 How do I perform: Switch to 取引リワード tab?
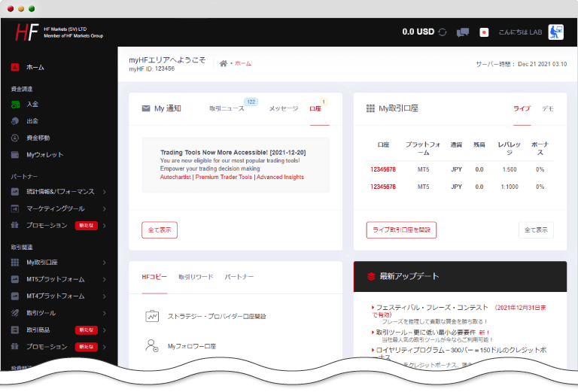(x=196, y=277)
